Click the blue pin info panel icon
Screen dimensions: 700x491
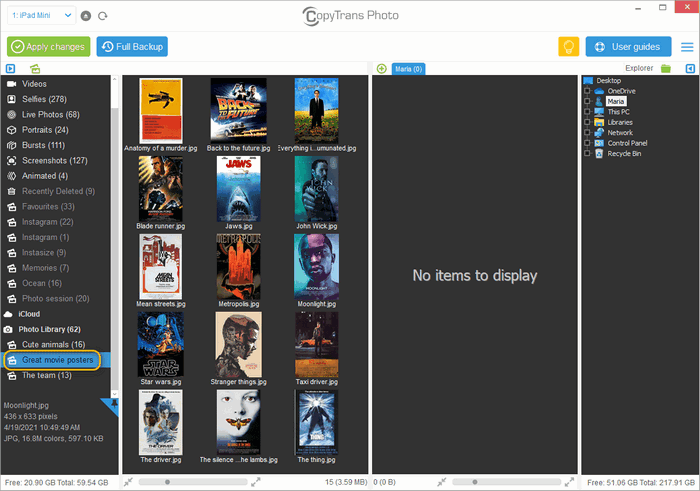[112, 405]
